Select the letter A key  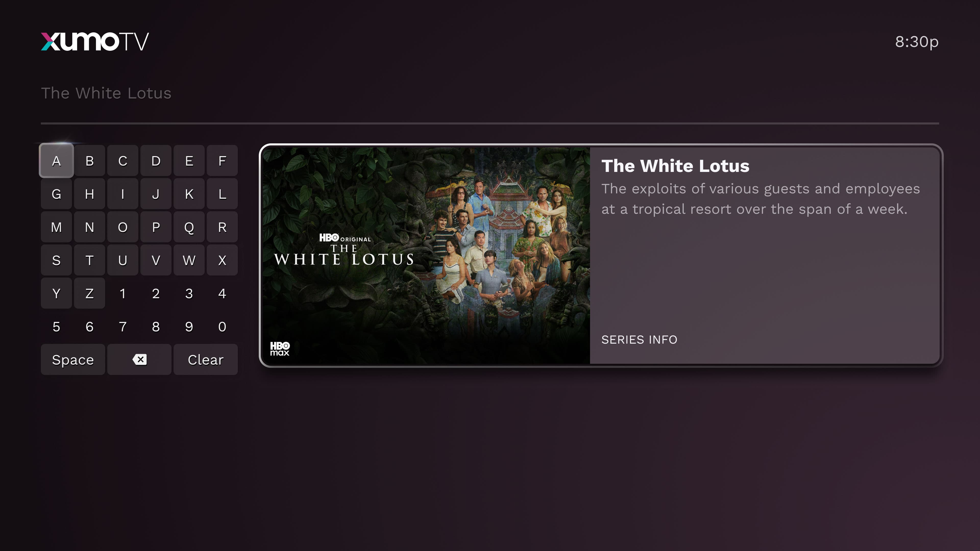pos(56,161)
